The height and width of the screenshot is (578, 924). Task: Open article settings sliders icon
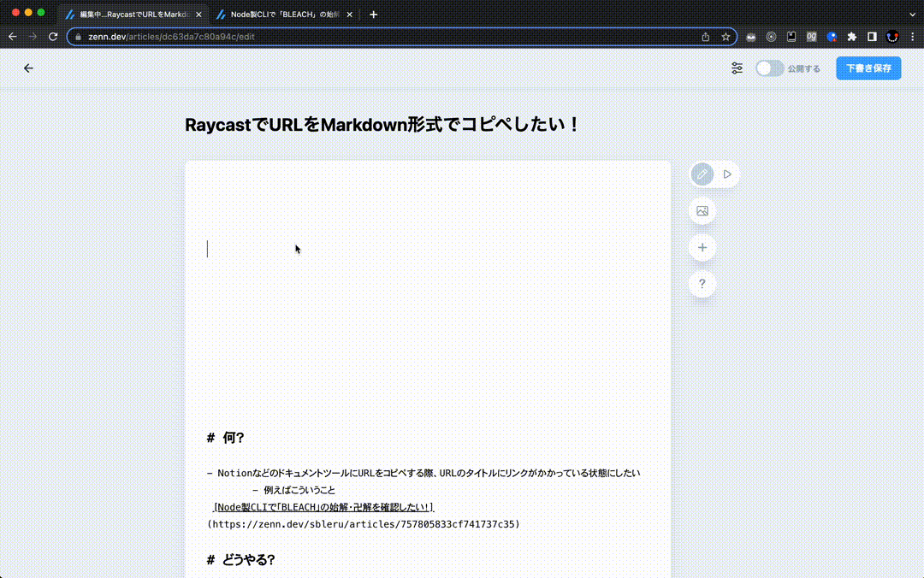point(737,68)
